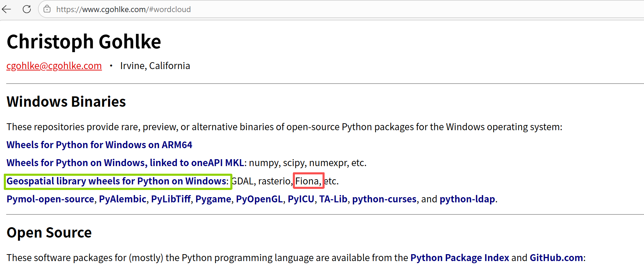This screenshot has width=644, height=269.
Task: Open the PyOpenGL link
Action: (x=259, y=199)
